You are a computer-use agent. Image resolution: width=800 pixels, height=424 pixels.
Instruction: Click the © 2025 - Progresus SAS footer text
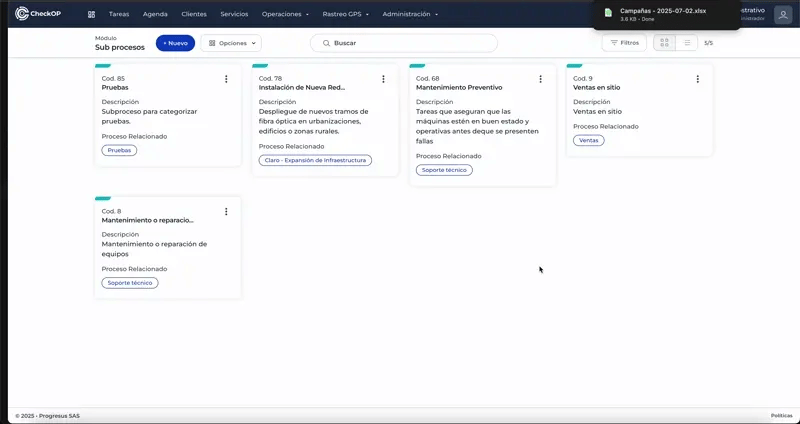(x=47, y=416)
